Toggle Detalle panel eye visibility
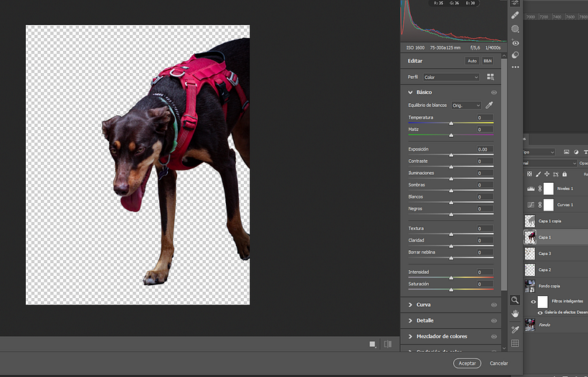Screen dimensions: 588x377 (494, 320)
